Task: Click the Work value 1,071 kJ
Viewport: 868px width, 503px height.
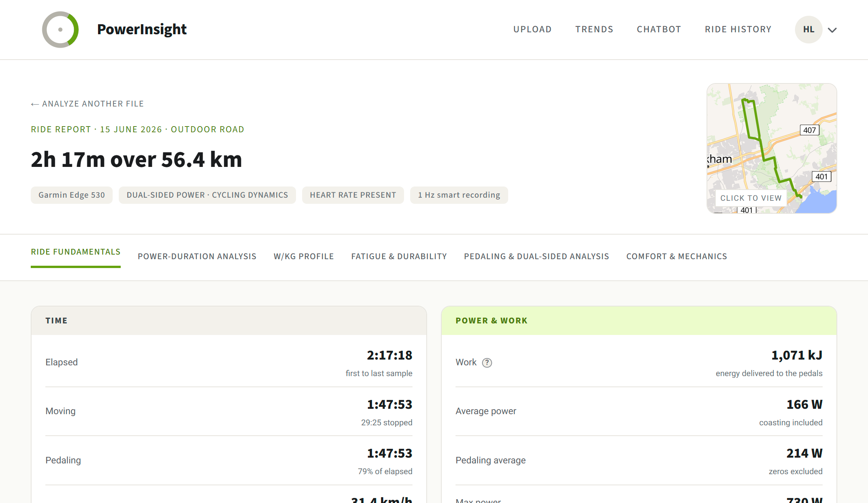Action: 797,355
